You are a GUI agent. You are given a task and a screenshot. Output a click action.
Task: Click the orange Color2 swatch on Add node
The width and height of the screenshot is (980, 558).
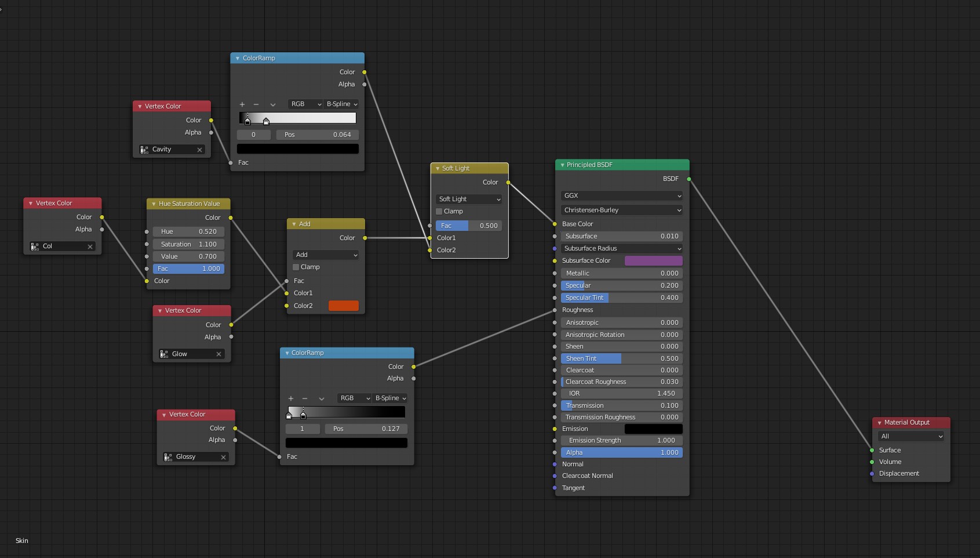pos(344,306)
